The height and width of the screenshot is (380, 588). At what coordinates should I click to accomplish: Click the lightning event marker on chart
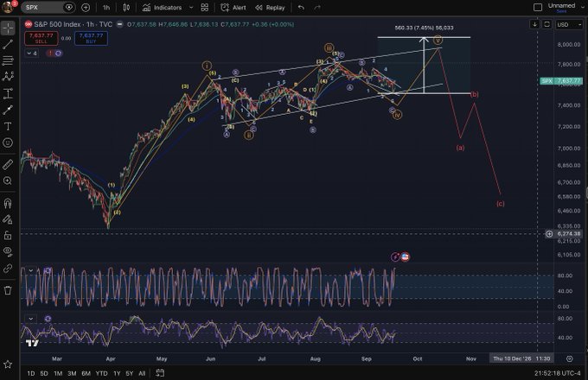(x=395, y=256)
